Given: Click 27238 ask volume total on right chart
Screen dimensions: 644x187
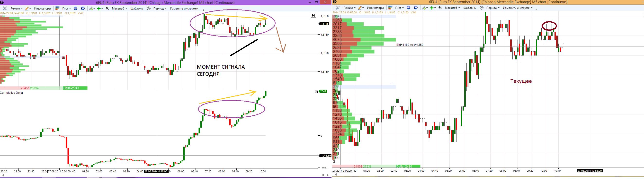Looking at the screenshot, I should click(367, 167).
